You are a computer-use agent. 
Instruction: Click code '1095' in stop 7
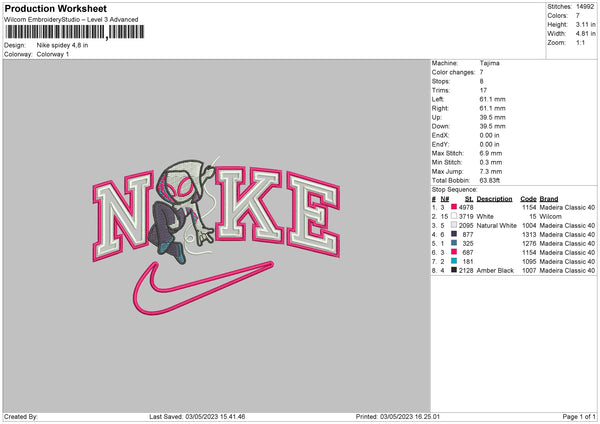coord(529,261)
